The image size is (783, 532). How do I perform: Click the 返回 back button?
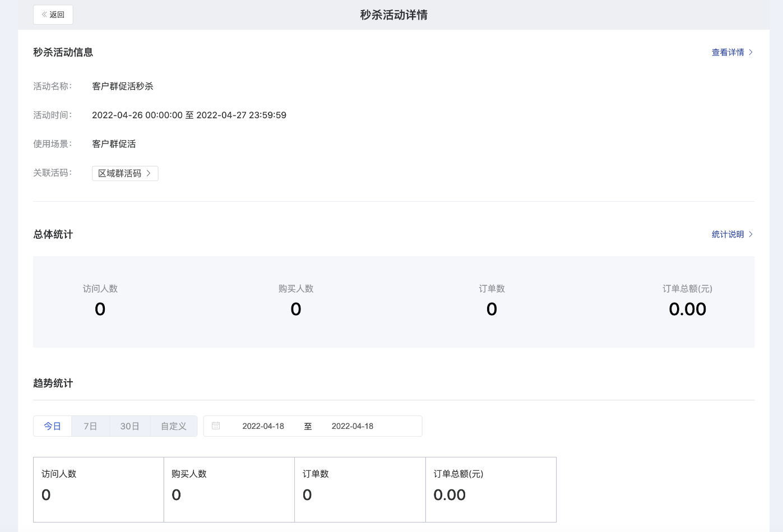pos(53,15)
